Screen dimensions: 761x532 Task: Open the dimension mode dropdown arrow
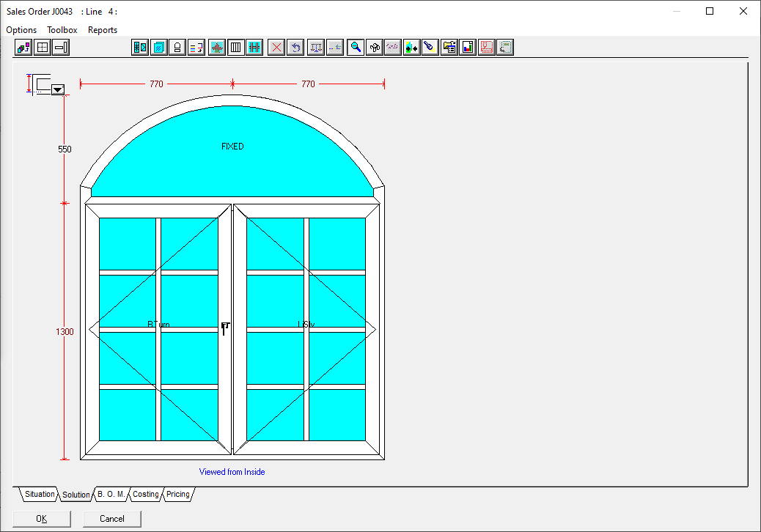[x=58, y=89]
